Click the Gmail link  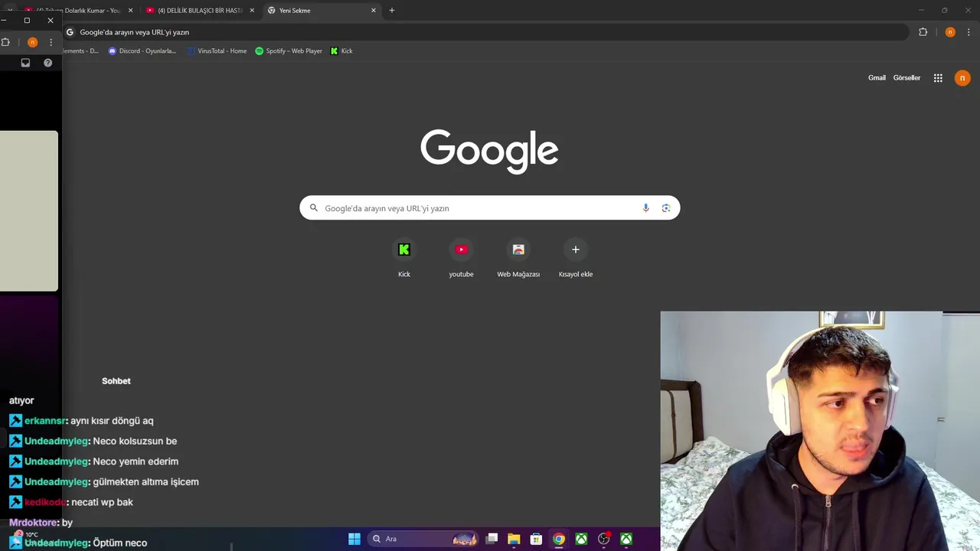point(877,78)
